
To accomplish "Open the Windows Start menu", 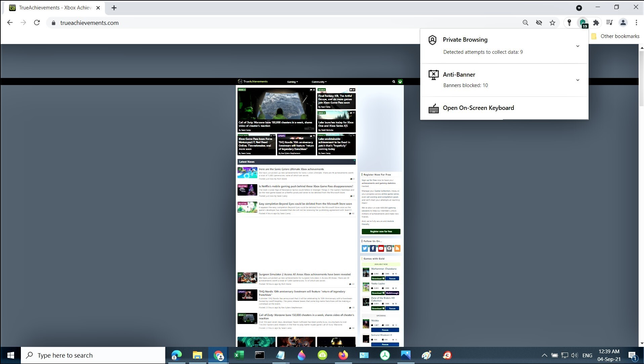I will (10, 355).
